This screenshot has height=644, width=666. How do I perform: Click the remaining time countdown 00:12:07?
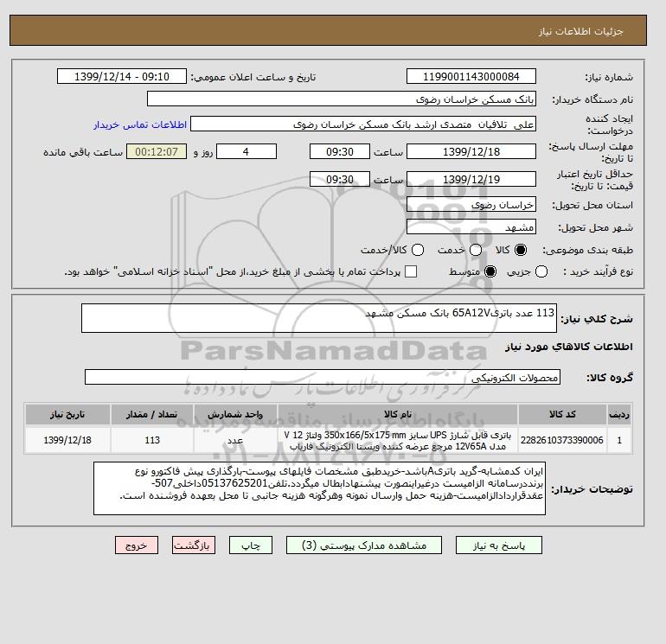157,151
